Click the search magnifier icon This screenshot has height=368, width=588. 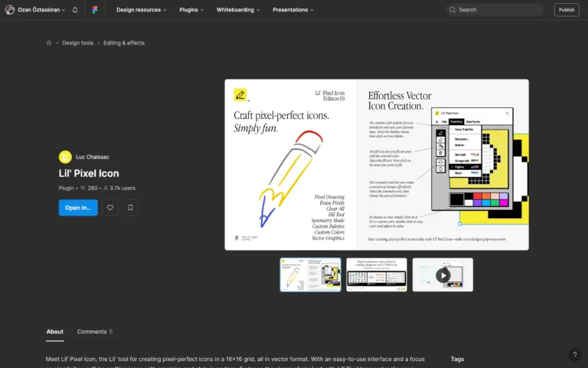pyautogui.click(x=452, y=10)
